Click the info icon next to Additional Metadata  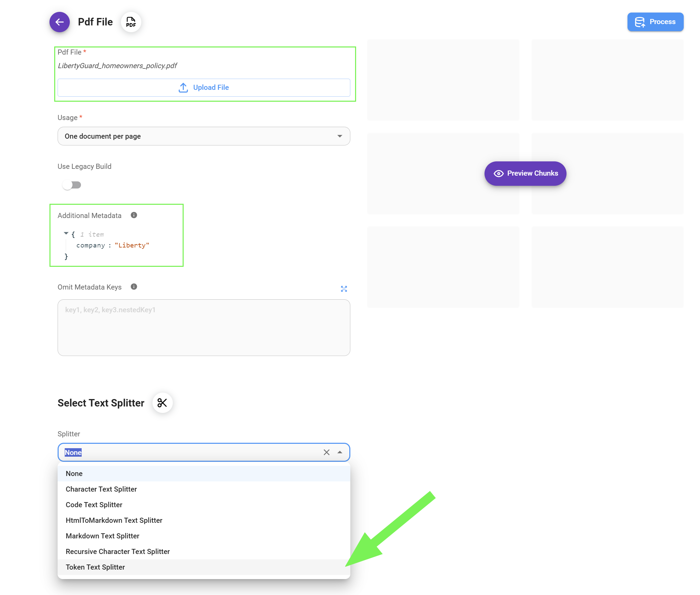134,215
